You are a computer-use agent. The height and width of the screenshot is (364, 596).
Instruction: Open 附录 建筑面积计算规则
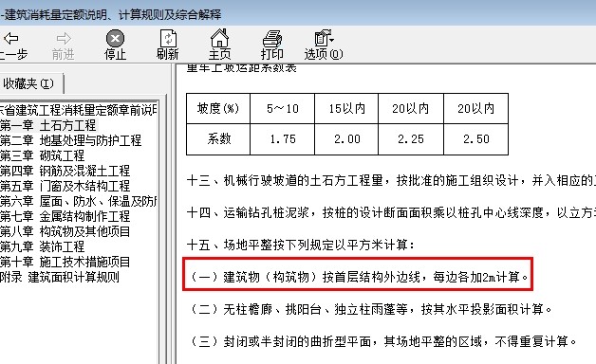(x=60, y=277)
